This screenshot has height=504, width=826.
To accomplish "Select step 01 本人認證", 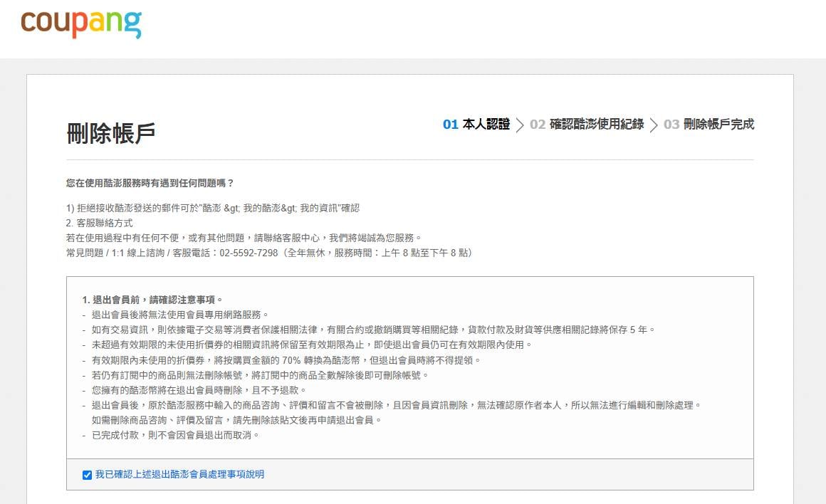I will pos(476,125).
